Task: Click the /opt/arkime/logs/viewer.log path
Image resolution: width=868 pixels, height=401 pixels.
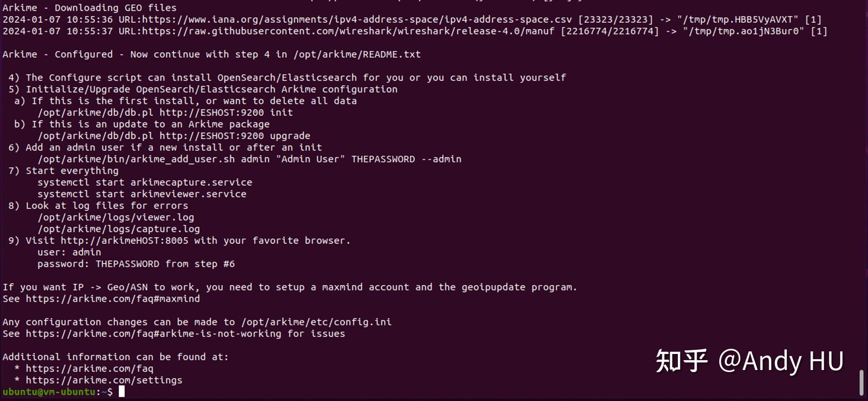Action: coord(116,218)
